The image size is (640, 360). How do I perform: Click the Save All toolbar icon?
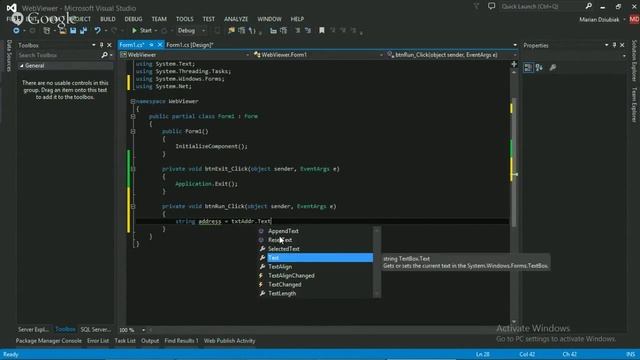pyautogui.click(x=83, y=31)
